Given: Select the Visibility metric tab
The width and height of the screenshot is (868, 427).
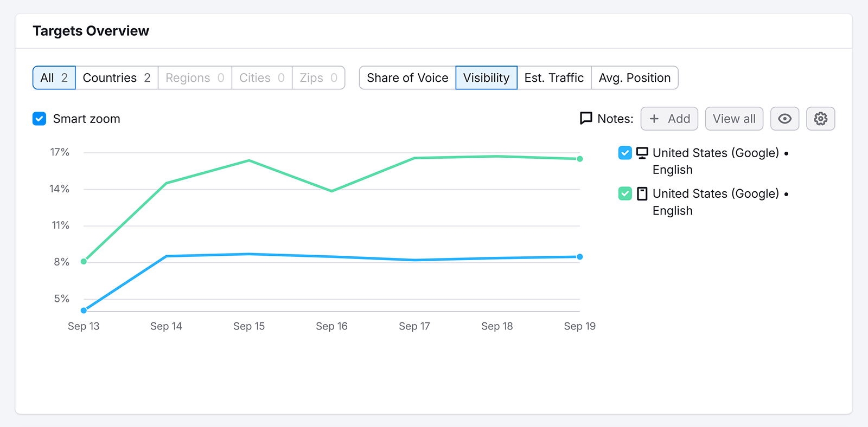Looking at the screenshot, I should [x=486, y=77].
